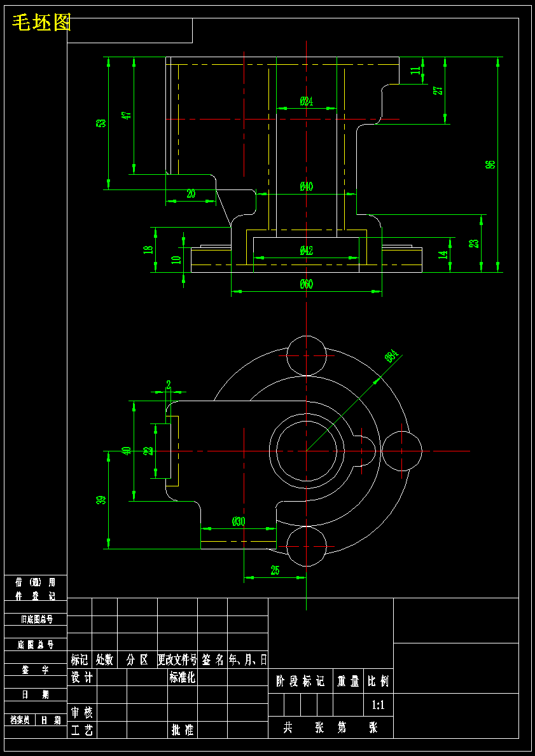Click the scale value 1:1
Screen dimensions: 535x756
pyautogui.click(x=379, y=705)
